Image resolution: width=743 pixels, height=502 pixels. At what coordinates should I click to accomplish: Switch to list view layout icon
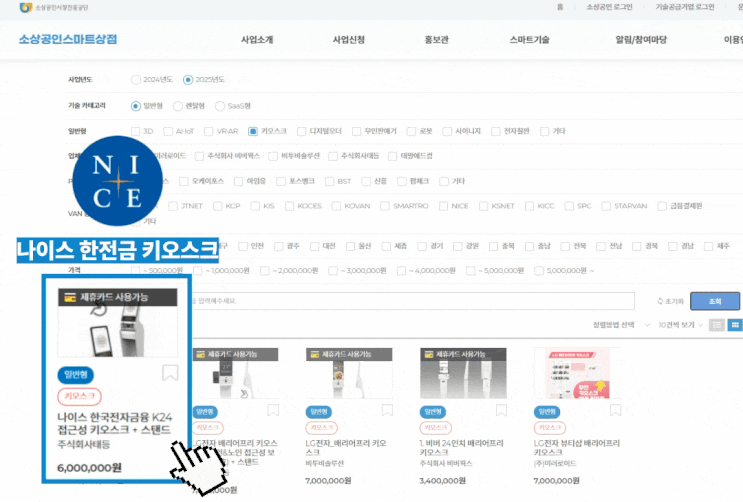717,325
